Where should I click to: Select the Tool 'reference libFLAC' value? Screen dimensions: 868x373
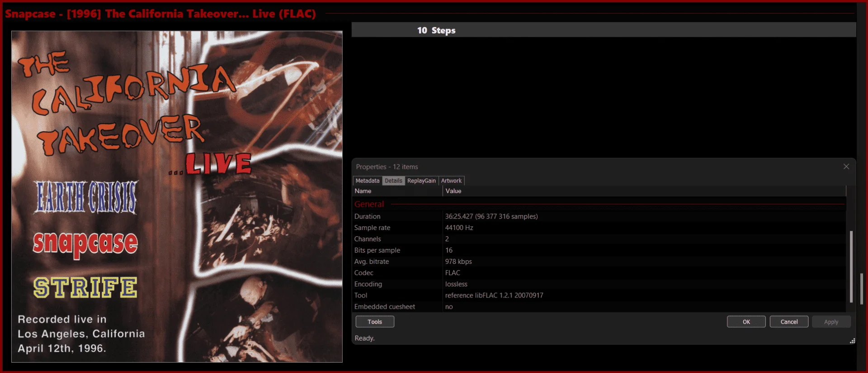point(494,296)
